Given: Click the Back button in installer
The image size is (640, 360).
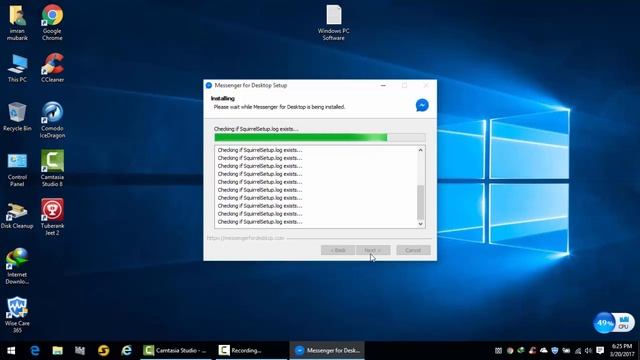Looking at the screenshot, I should [338, 250].
